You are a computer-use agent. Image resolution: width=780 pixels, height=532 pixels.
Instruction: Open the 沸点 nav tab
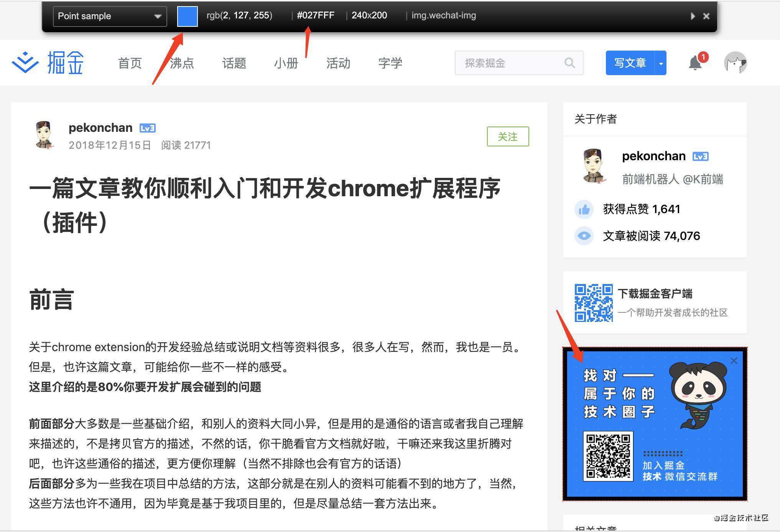(182, 63)
